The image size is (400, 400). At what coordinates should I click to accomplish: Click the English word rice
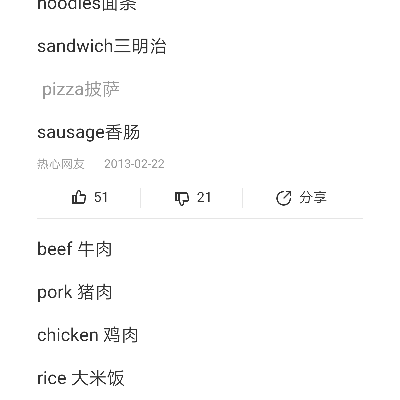[x=52, y=378]
